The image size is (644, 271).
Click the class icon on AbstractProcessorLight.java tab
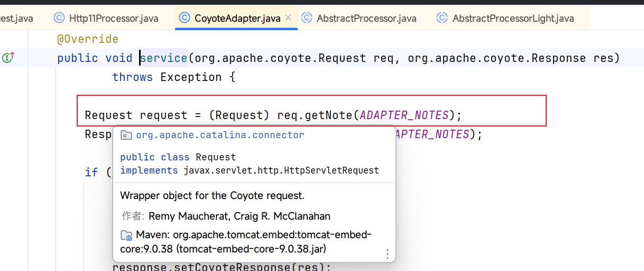[x=442, y=18]
